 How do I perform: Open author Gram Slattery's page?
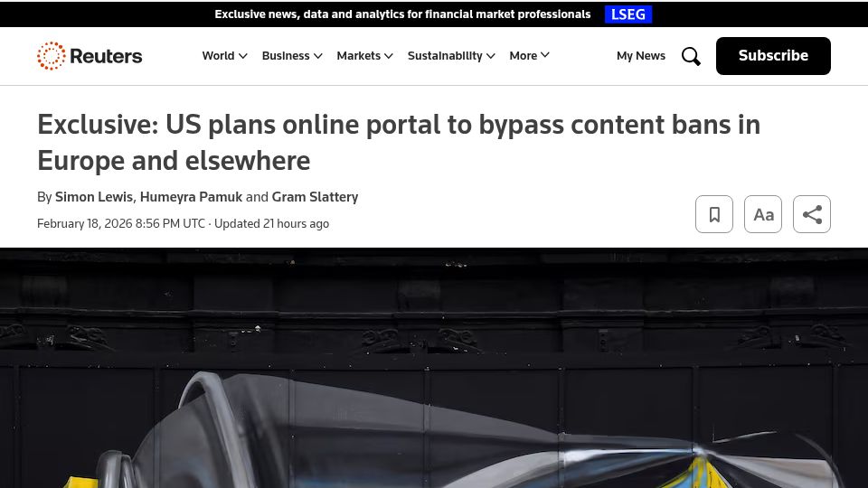(315, 197)
